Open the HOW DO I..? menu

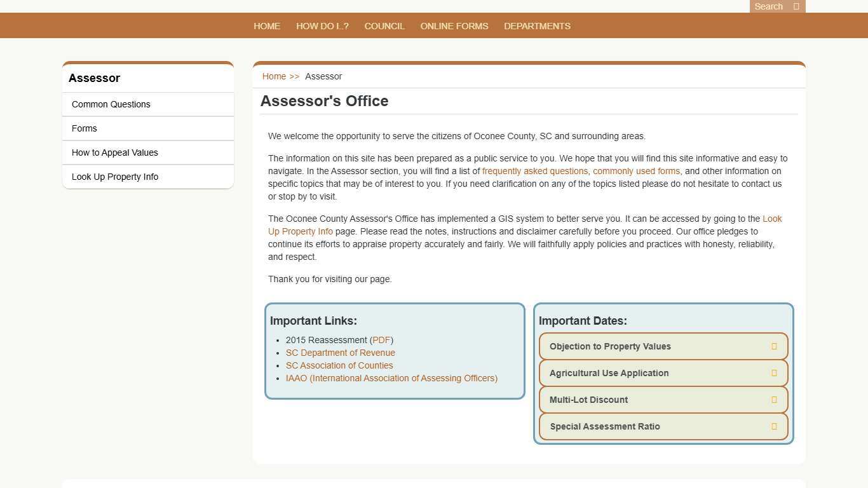tap(322, 26)
